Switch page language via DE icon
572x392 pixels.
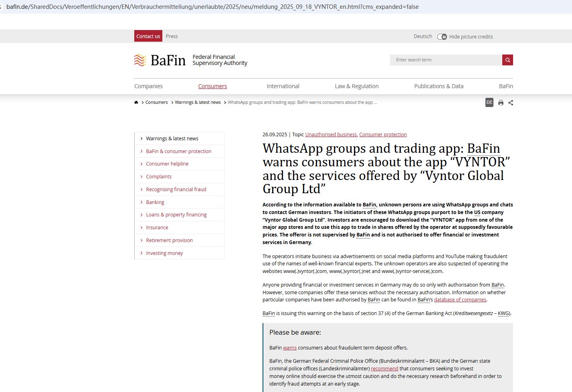click(x=489, y=103)
